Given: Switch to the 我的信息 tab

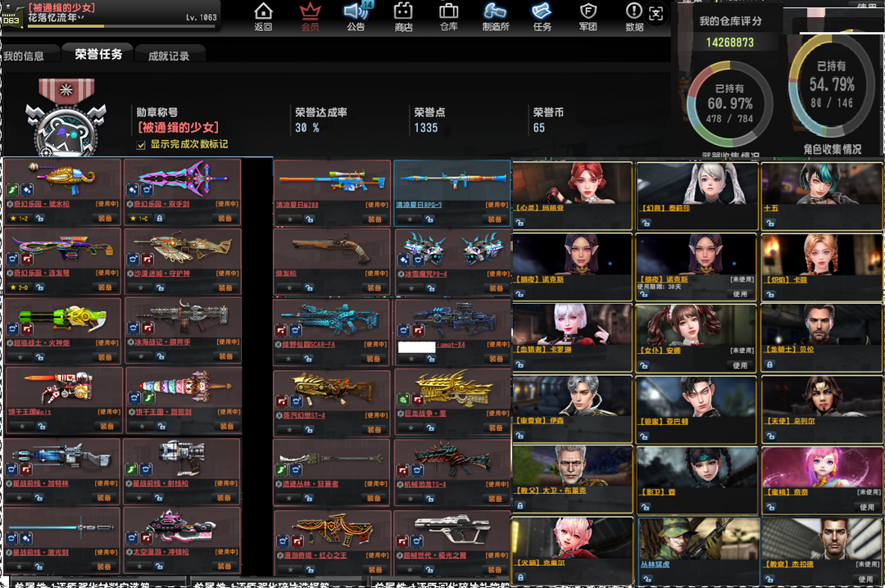Looking at the screenshot, I should tap(24, 56).
